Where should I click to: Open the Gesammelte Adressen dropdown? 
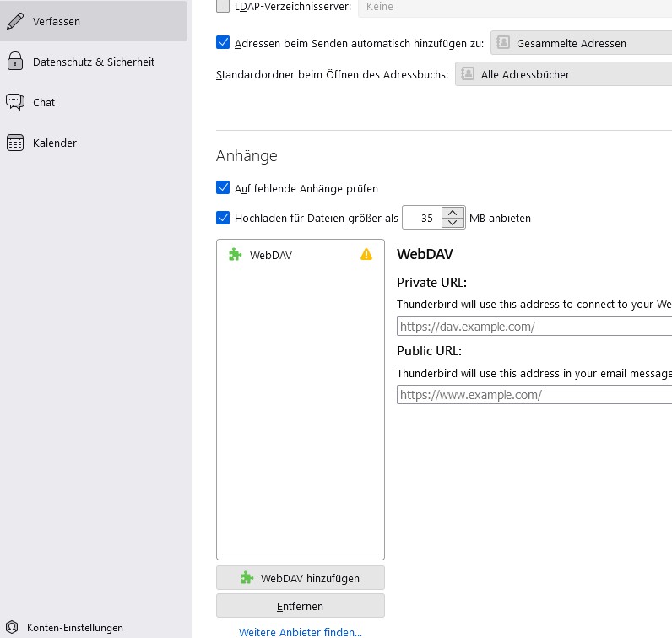[x=581, y=42]
